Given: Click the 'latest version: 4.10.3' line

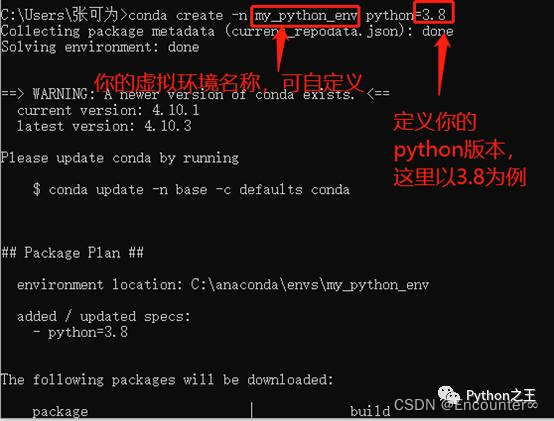Looking at the screenshot, I should point(104,126).
